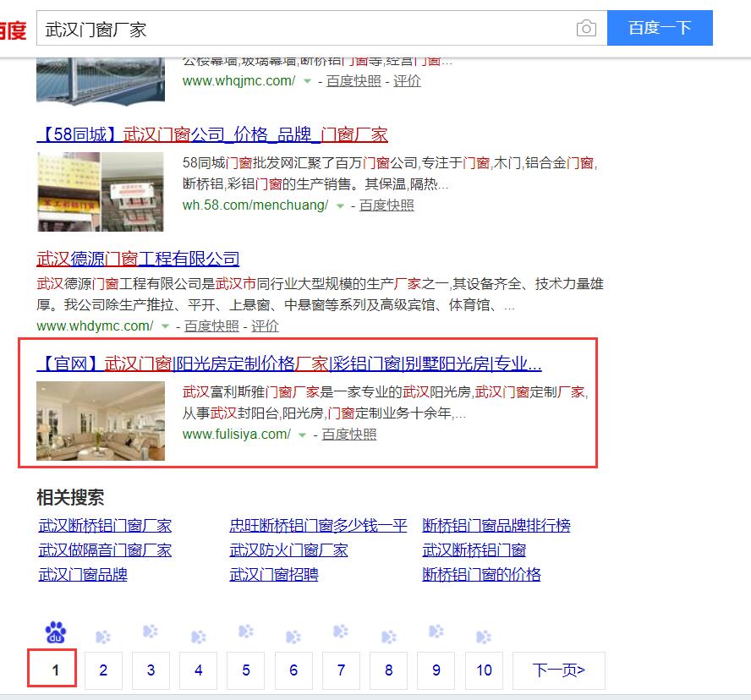
Task: Go to results page 5
Action: click(x=246, y=670)
